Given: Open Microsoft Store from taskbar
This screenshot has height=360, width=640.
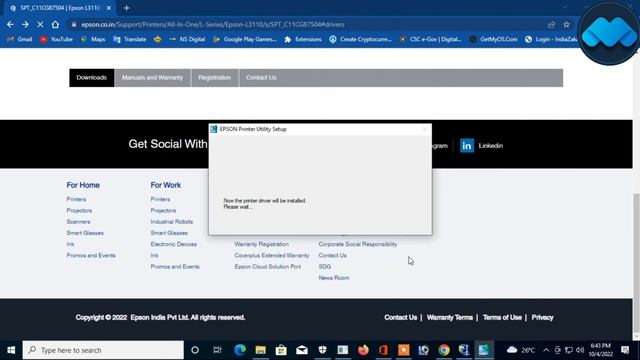Looking at the screenshot, I should [281, 350].
